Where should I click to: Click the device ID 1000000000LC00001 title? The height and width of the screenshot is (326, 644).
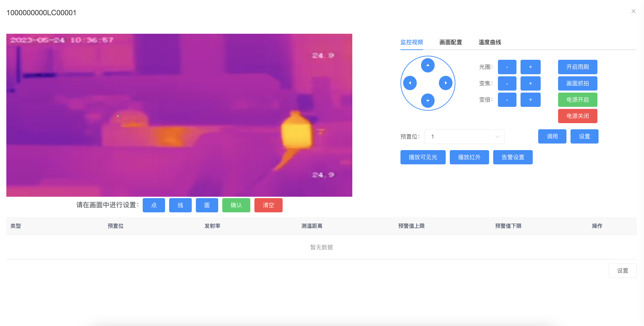[x=41, y=13]
